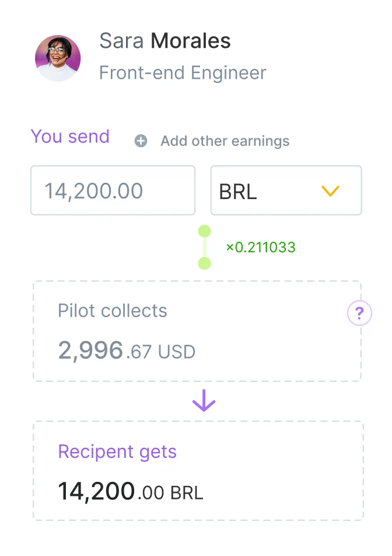The width and height of the screenshot is (392, 556).
Task: Click the orange chevron in currency selector
Action: [330, 191]
